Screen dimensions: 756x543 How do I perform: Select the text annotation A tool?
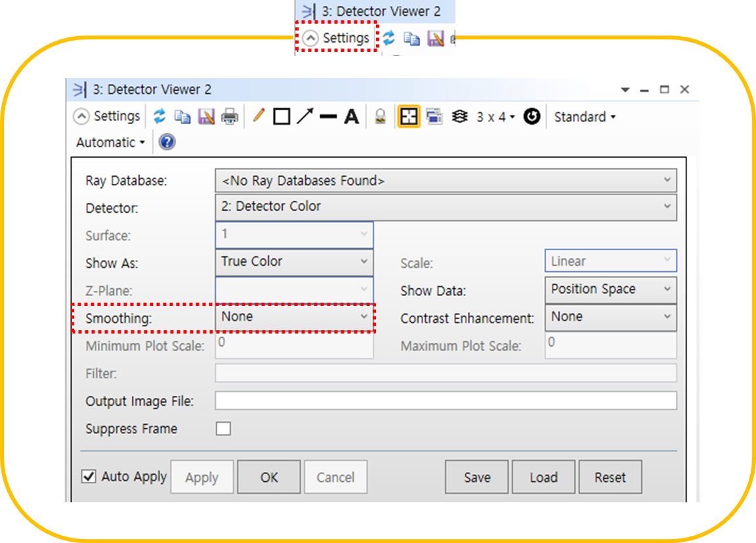[352, 116]
